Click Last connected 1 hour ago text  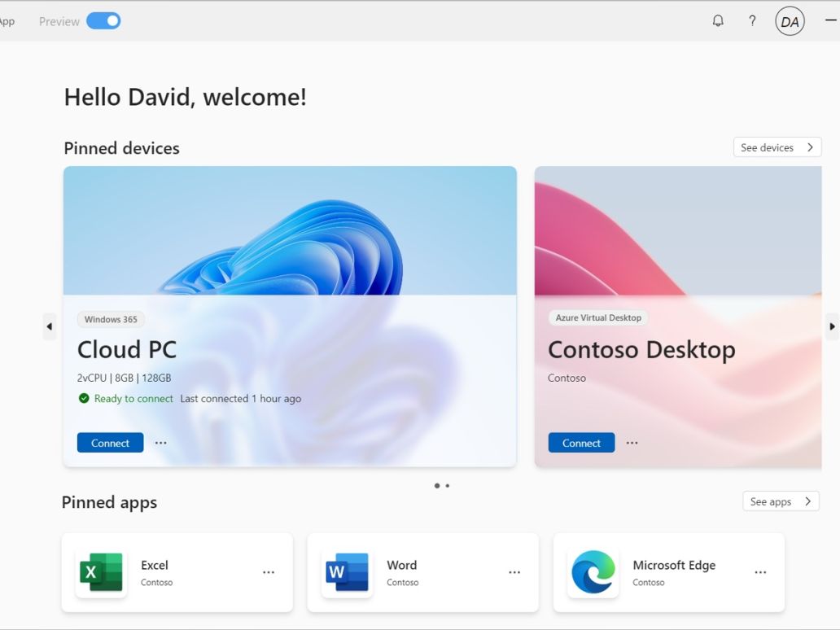(x=241, y=399)
